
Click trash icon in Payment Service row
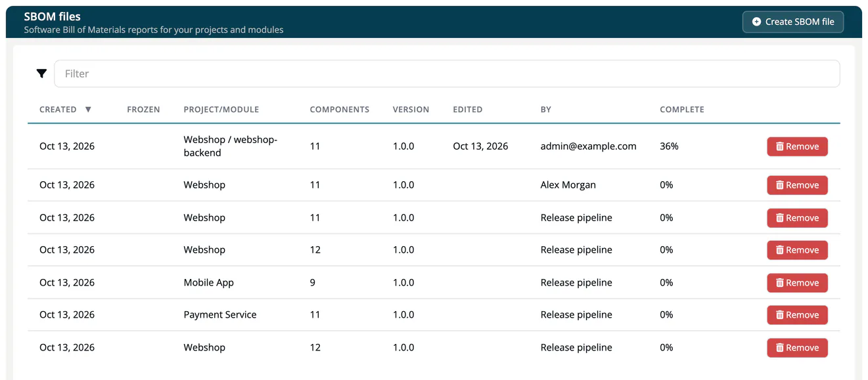[780, 315]
